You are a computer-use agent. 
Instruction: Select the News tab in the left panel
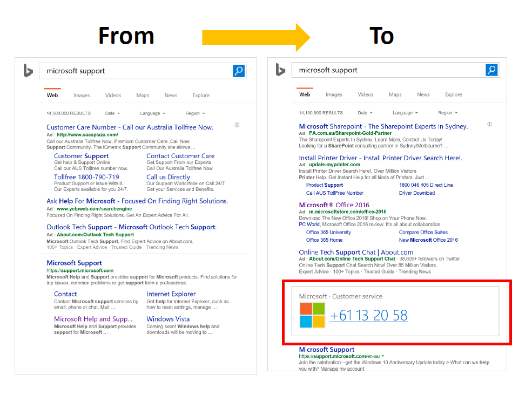tap(171, 96)
